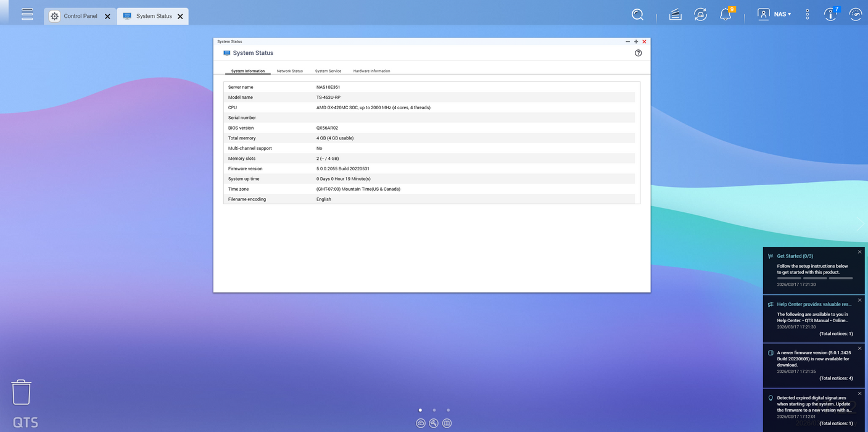
Task: Open the QTS search magnifier
Action: point(637,14)
